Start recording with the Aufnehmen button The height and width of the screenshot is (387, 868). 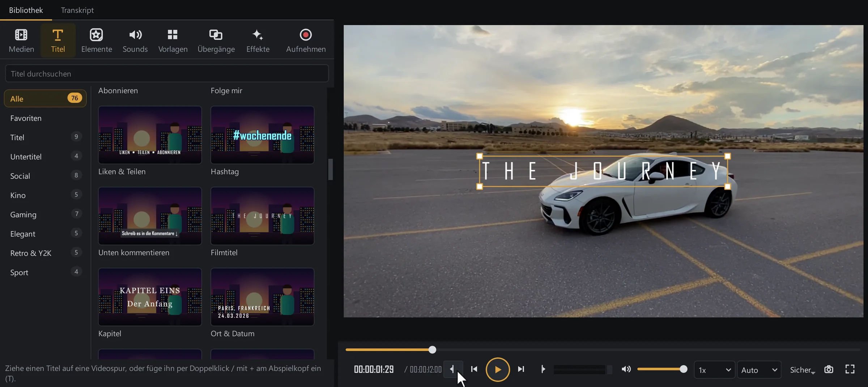[x=306, y=41]
